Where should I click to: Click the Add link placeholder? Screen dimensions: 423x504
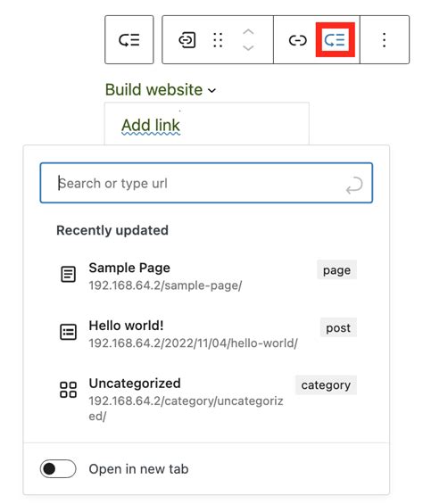151,126
